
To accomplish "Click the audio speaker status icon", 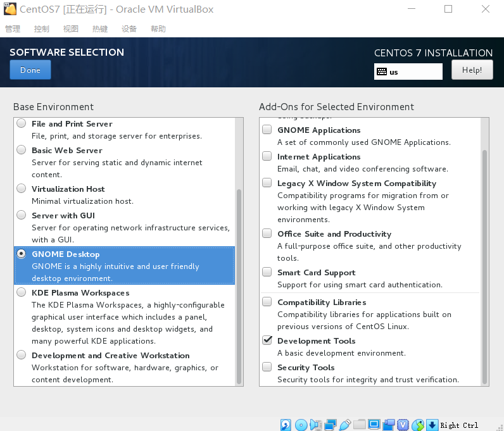I will click(x=316, y=425).
